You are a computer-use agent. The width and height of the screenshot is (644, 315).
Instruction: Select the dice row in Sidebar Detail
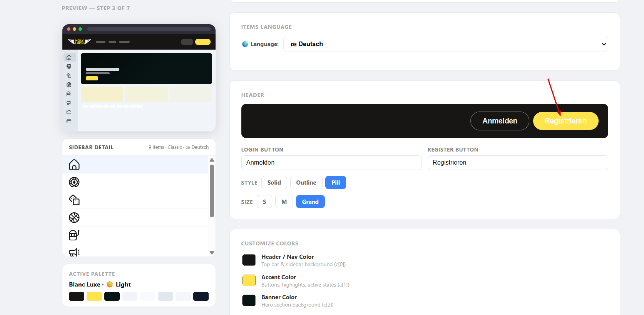click(x=135, y=200)
